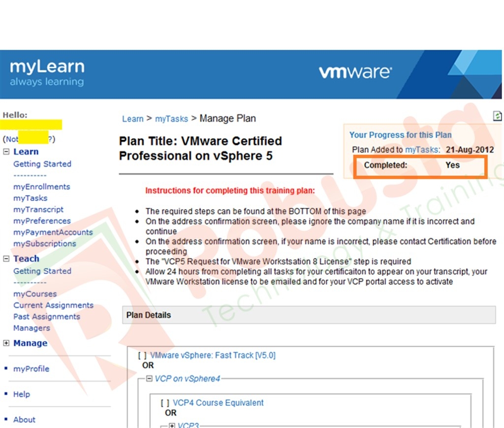This screenshot has height=428, width=504.
Task: Open the Manage heading in the sidebar
Action: 30,343
